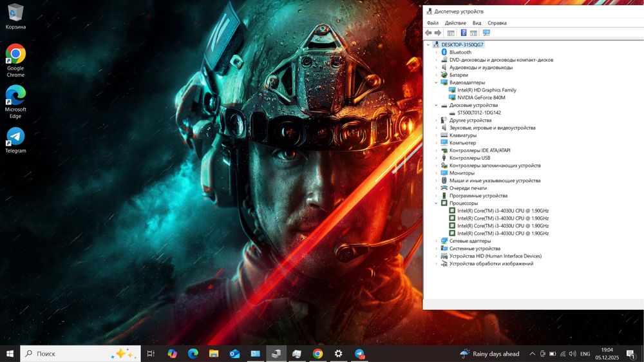The width and height of the screenshot is (644, 362).
Task: Open File Explorer from the taskbar
Action: tap(214, 354)
